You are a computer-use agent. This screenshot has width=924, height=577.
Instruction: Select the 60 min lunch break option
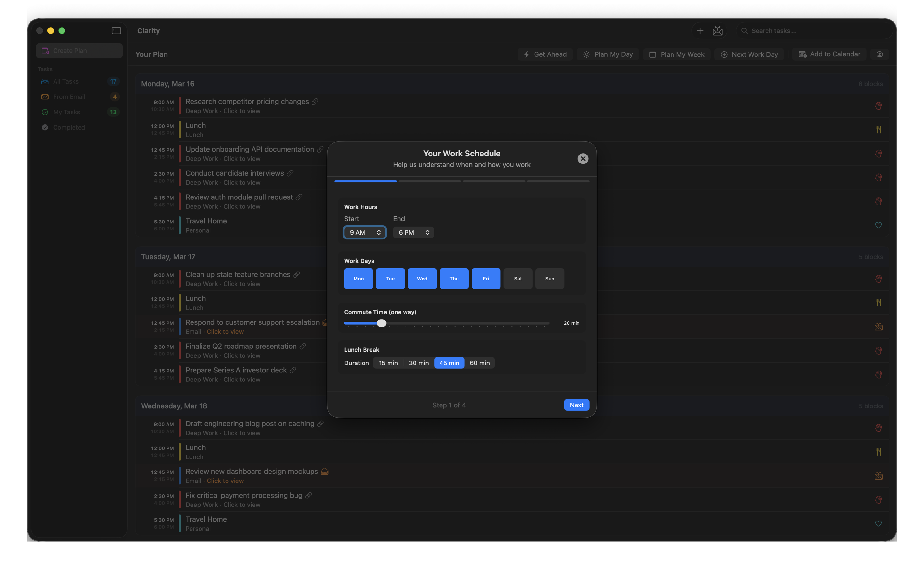[480, 363]
